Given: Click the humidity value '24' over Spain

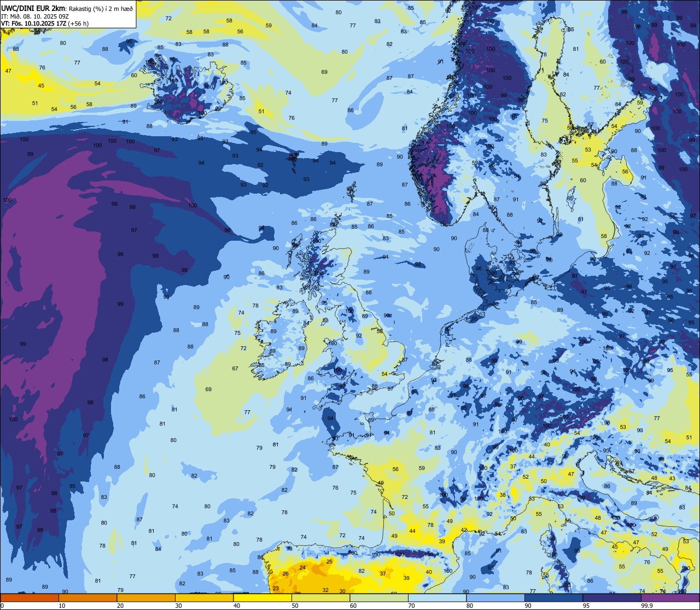Looking at the screenshot, I should (x=302, y=568).
